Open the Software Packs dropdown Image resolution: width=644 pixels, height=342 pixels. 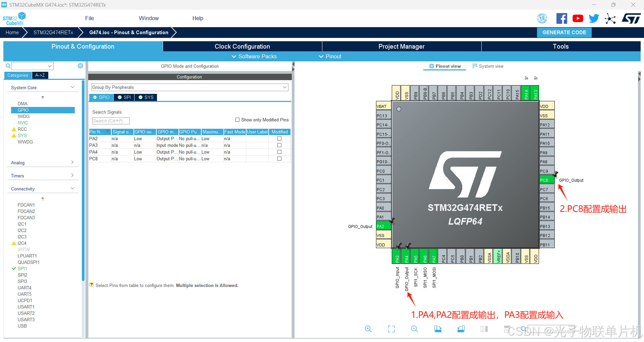point(254,56)
